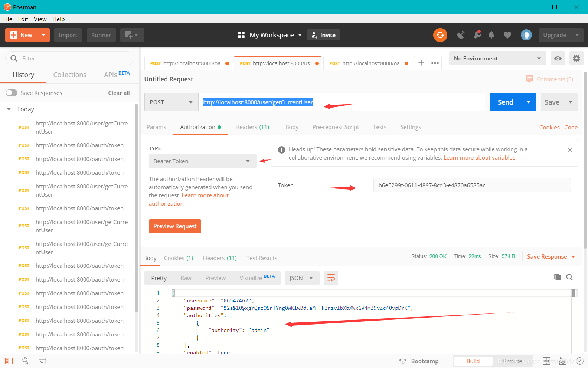The height and width of the screenshot is (368, 588).
Task: Click the Token value input field
Action: (472, 185)
